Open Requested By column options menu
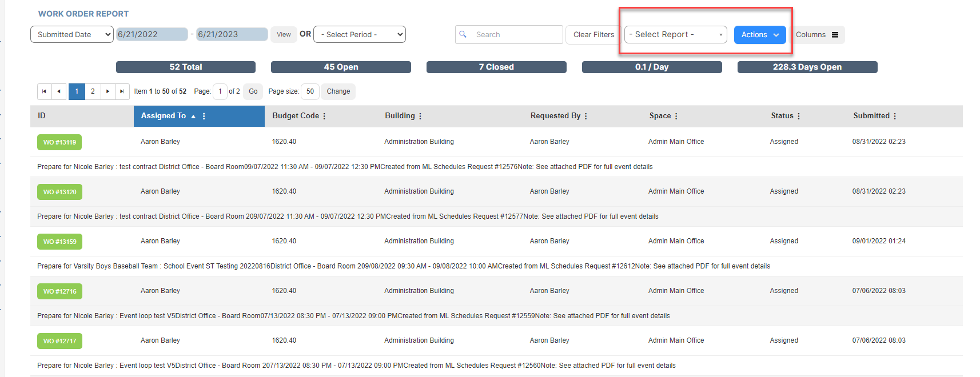This screenshot has height=377, width=980. [586, 116]
